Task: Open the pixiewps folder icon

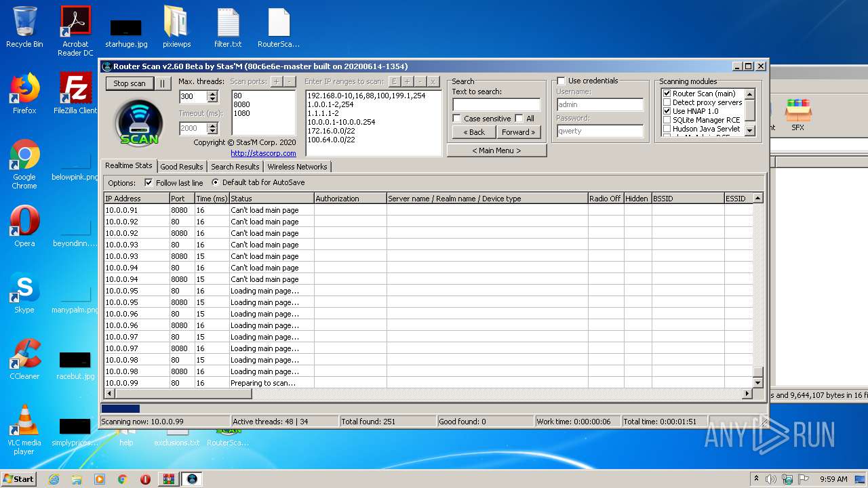Action: click(177, 28)
